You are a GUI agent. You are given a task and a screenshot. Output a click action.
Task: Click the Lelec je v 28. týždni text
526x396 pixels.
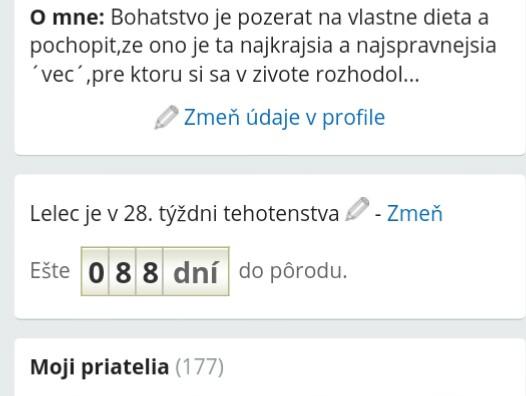tap(184, 214)
